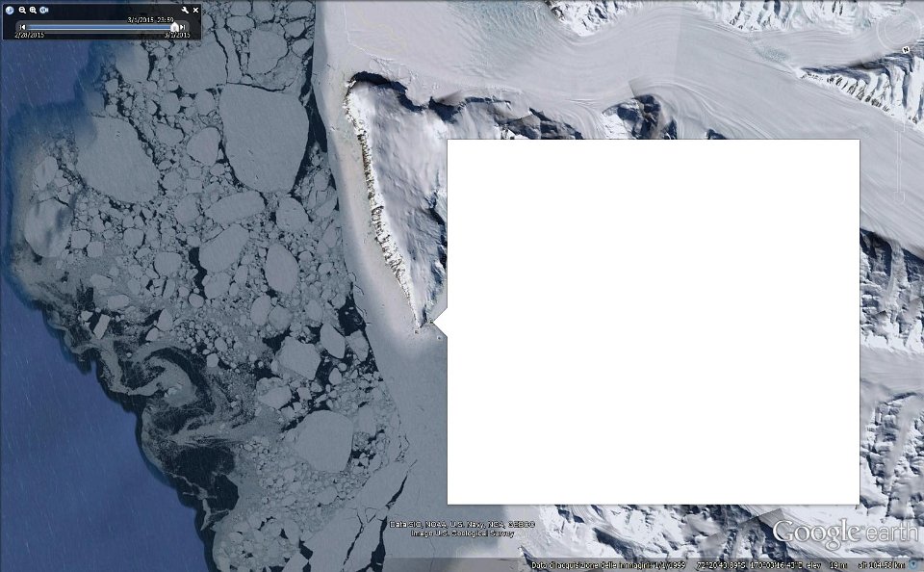Close the historical imagery time slider

click(x=195, y=10)
